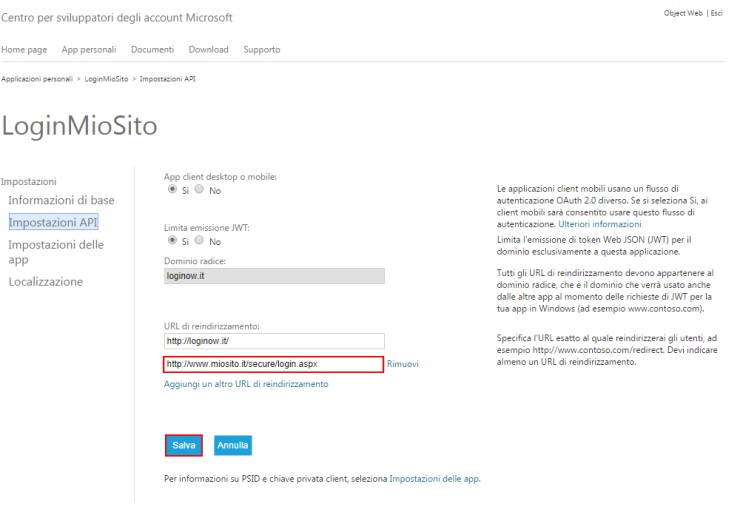The height and width of the screenshot is (518, 740).
Task: Go to App personali in top navigation
Action: coord(89,49)
